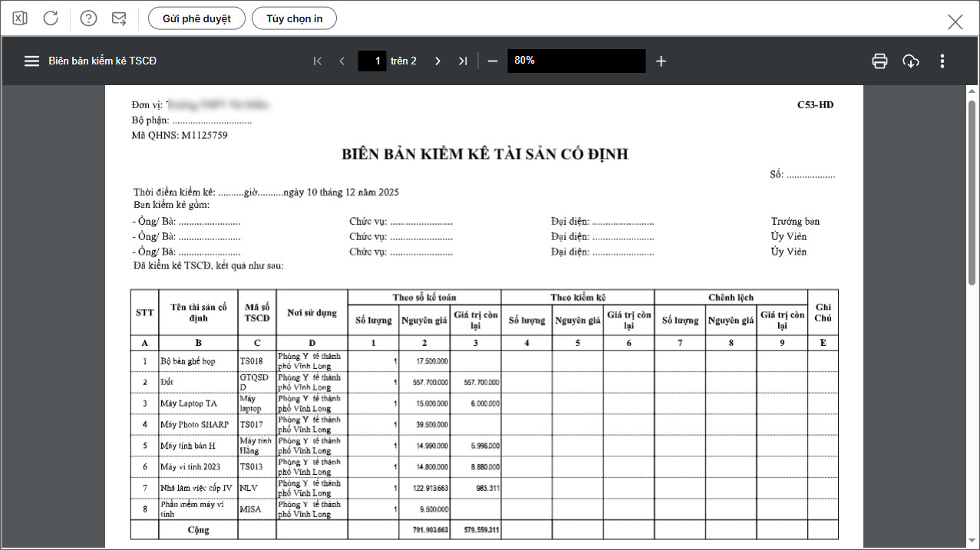
Task: Go to the next page
Action: coord(437,61)
